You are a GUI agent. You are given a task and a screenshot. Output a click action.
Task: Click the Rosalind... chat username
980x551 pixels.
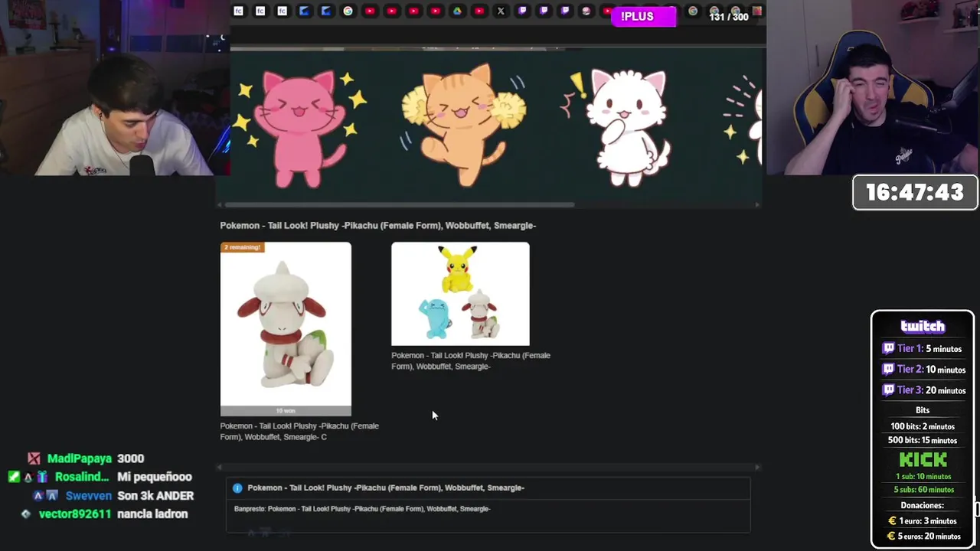tap(82, 477)
